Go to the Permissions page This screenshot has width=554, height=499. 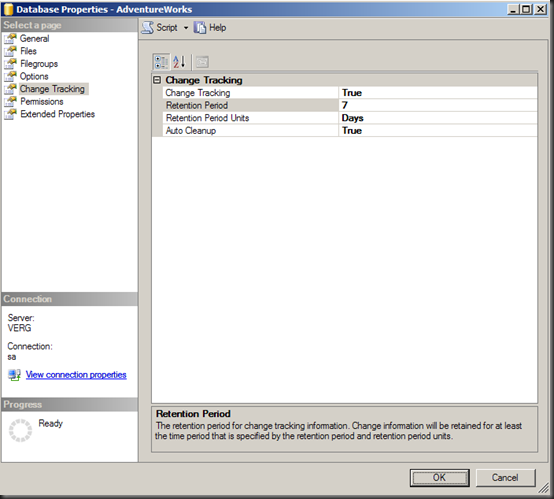point(42,102)
